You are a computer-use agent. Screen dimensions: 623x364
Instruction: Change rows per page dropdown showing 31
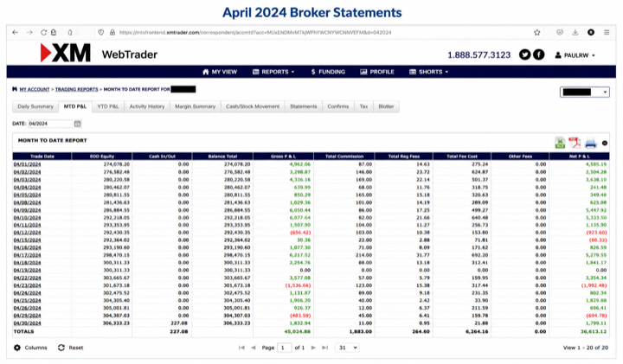click(347, 348)
